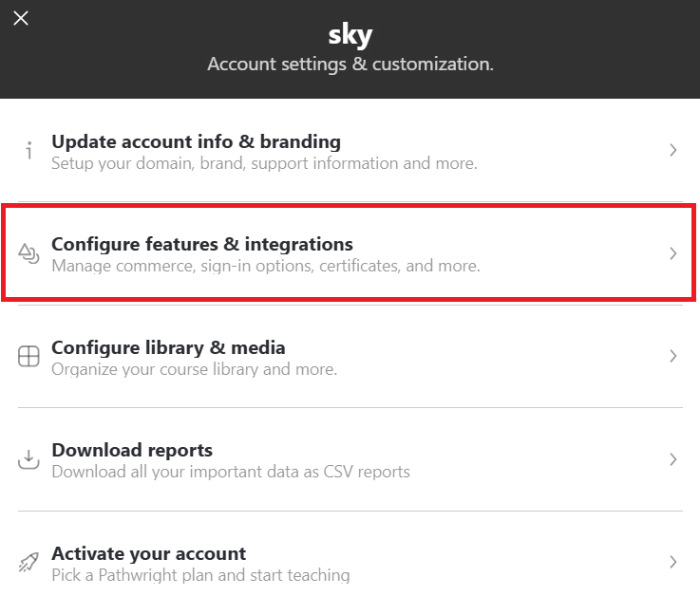The height and width of the screenshot is (596, 700).
Task: Click the grid icon for library & media
Action: [28, 357]
